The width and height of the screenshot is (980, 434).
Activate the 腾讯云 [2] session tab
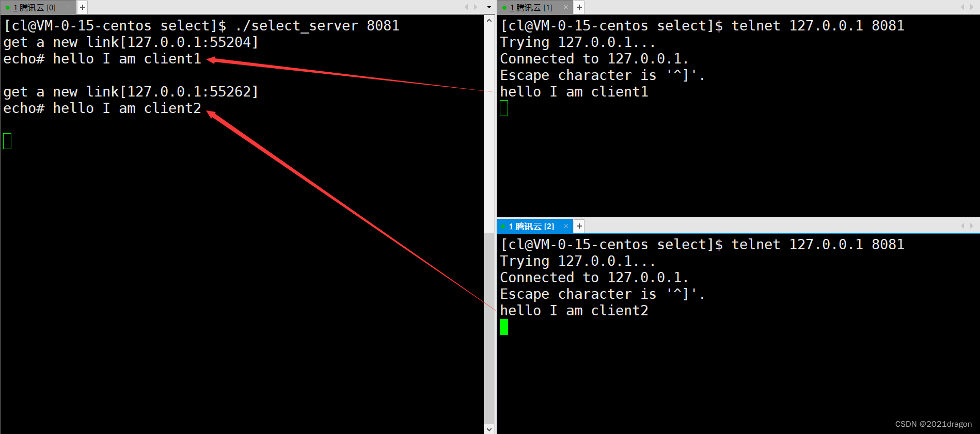531,226
